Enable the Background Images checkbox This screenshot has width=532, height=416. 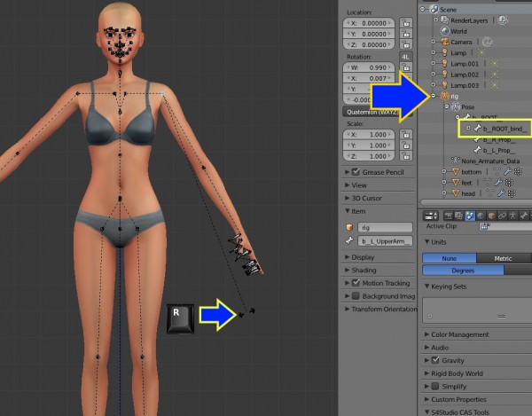pyautogui.click(x=356, y=295)
